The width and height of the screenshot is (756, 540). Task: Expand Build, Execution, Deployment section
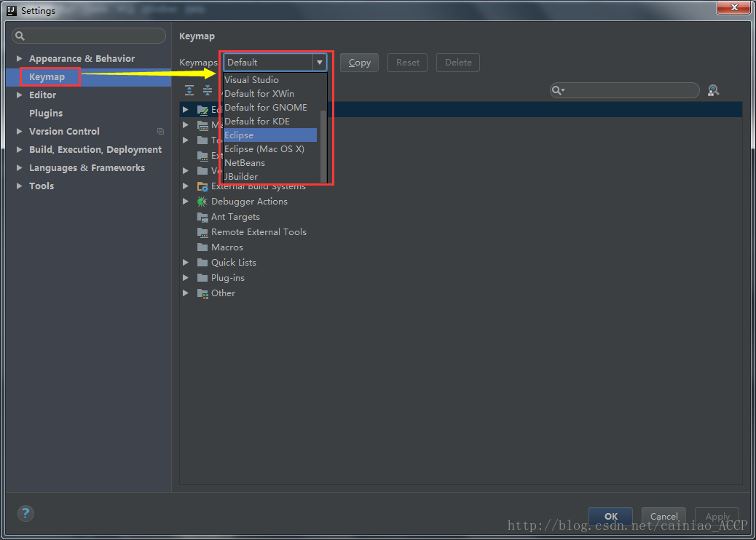[x=19, y=149]
